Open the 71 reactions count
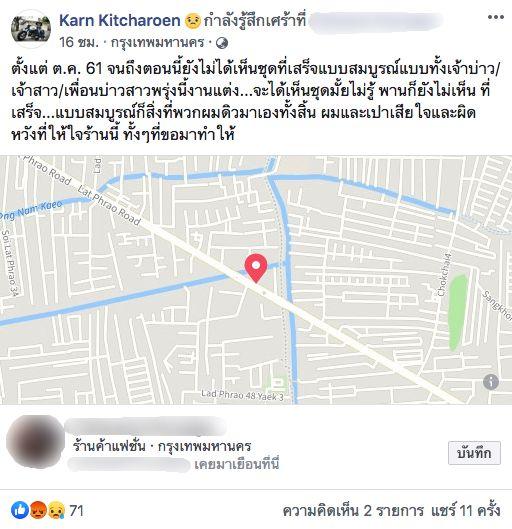The width and height of the screenshot is (512, 529). 77,510
